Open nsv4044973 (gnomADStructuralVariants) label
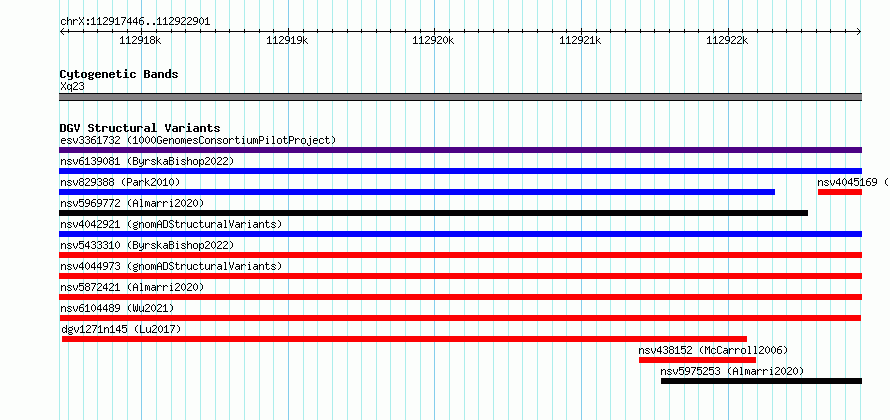Viewport: 890px width, 420px height. click(x=171, y=266)
